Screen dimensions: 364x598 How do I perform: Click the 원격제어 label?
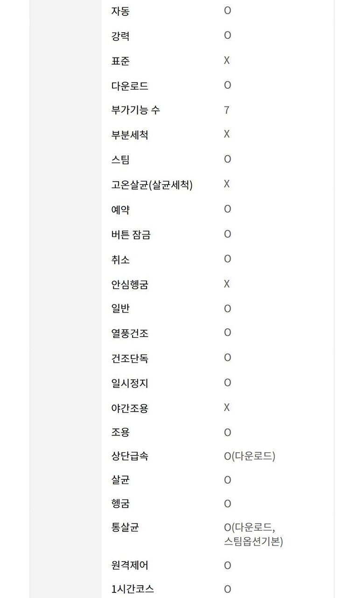(x=130, y=566)
